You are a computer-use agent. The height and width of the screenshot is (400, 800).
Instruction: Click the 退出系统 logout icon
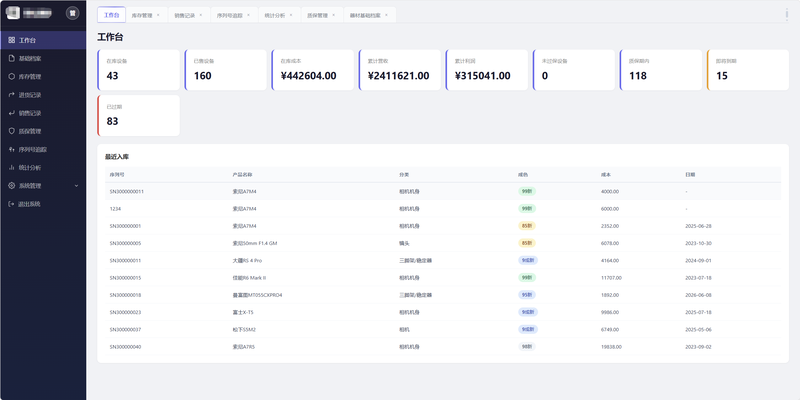12,204
